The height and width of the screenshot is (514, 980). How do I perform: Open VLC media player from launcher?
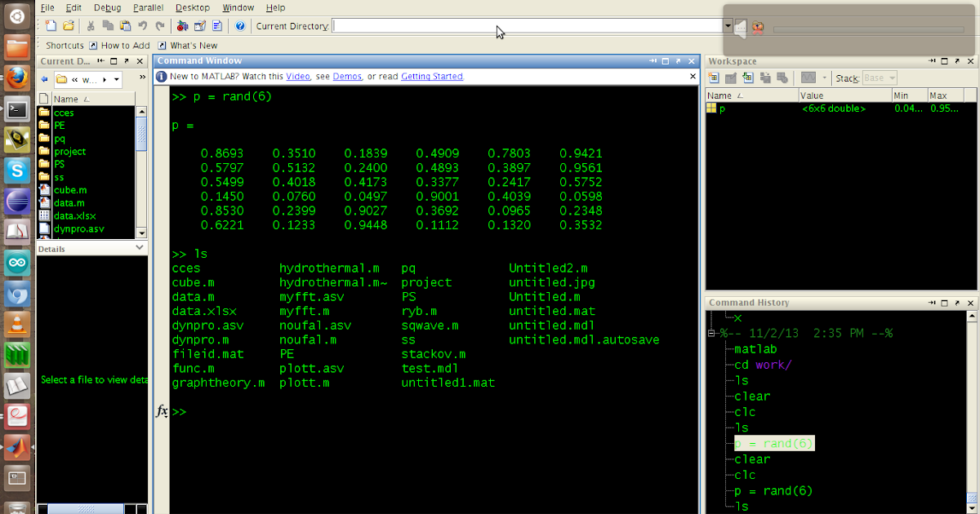(x=18, y=326)
